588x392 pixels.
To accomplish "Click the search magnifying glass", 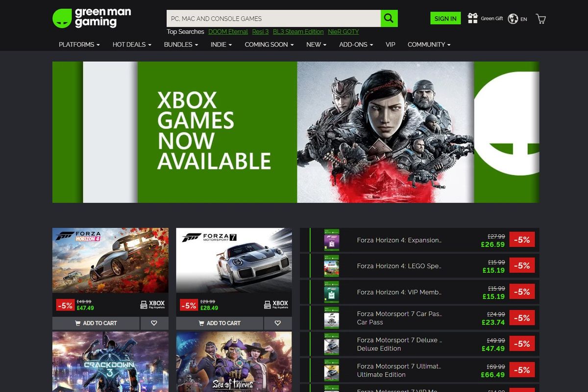I will click(x=389, y=18).
